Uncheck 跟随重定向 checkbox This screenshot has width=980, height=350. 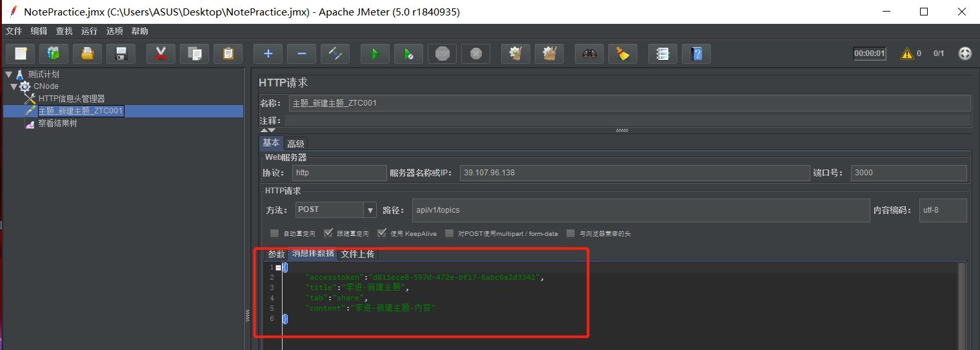click(328, 233)
